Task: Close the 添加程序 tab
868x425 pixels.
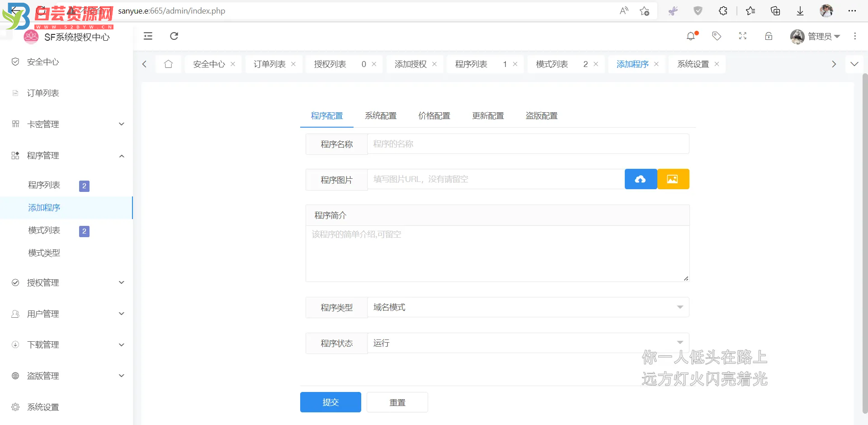Action: pyautogui.click(x=656, y=64)
